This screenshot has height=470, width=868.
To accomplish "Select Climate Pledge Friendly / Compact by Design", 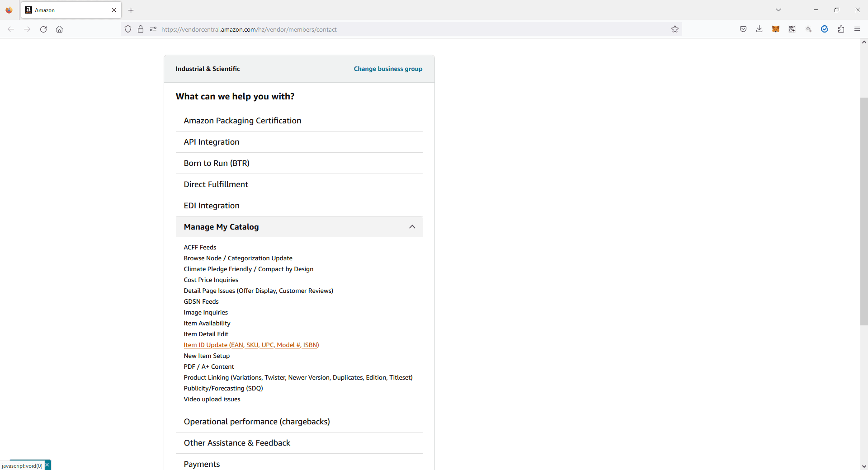I will [248, 269].
